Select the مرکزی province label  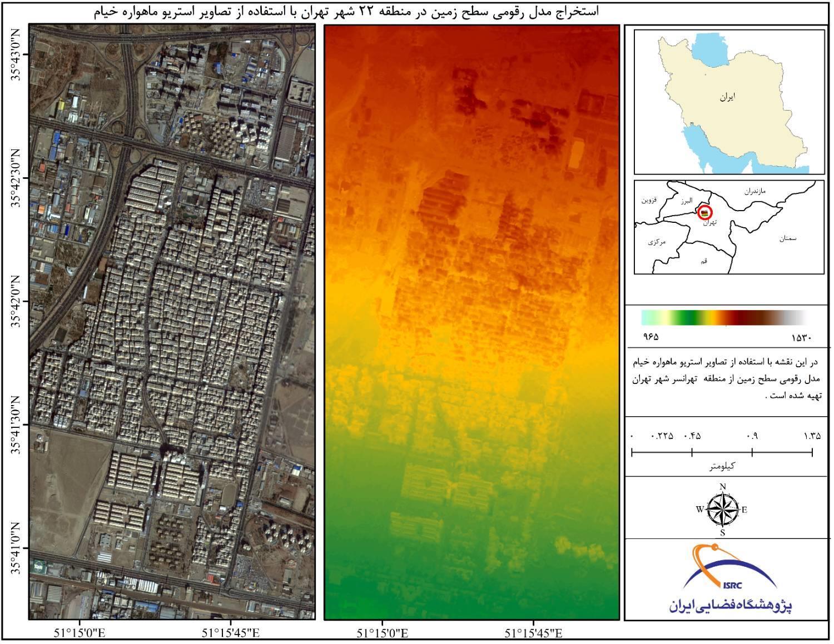click(x=657, y=242)
